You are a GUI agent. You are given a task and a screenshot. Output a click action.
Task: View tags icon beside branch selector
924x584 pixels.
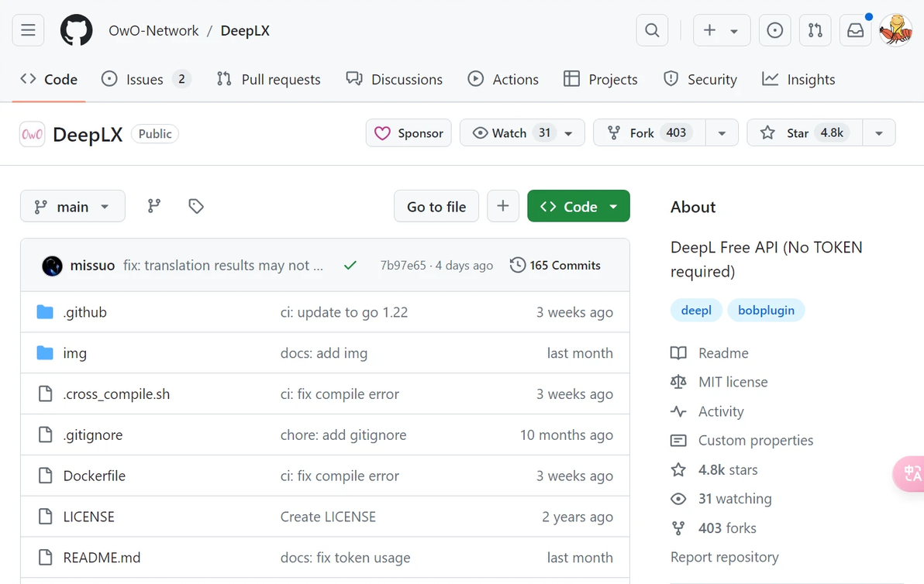coord(196,206)
